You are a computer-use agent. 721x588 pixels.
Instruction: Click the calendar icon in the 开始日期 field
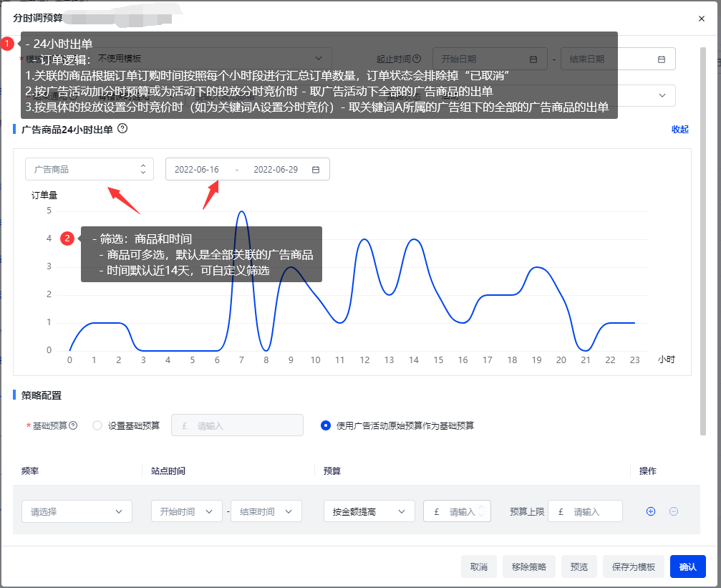point(533,59)
